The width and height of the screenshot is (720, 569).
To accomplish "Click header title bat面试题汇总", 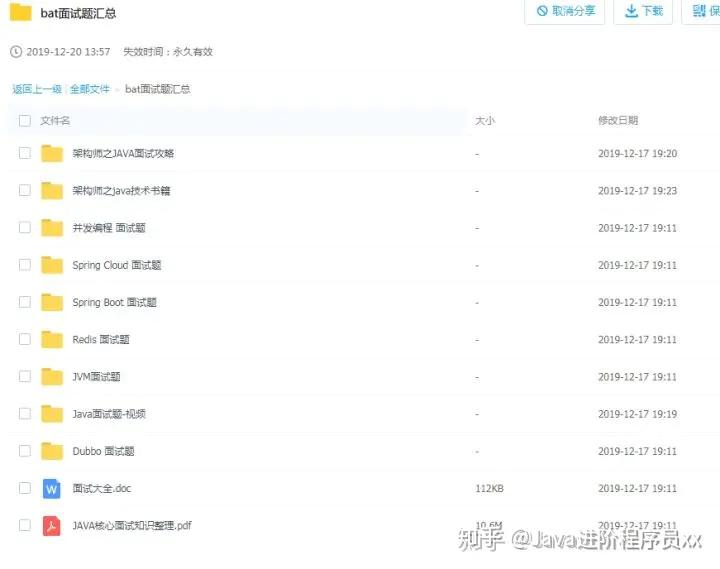I will point(78,13).
